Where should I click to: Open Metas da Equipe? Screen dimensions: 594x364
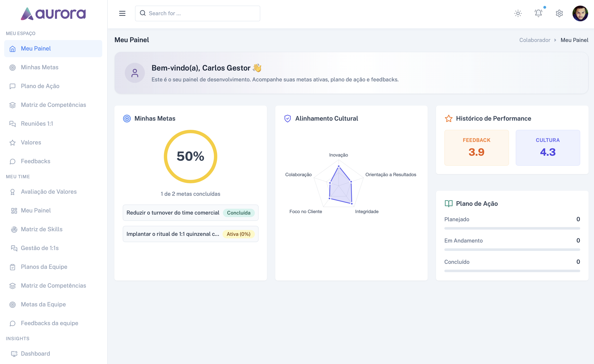click(x=53, y=305)
